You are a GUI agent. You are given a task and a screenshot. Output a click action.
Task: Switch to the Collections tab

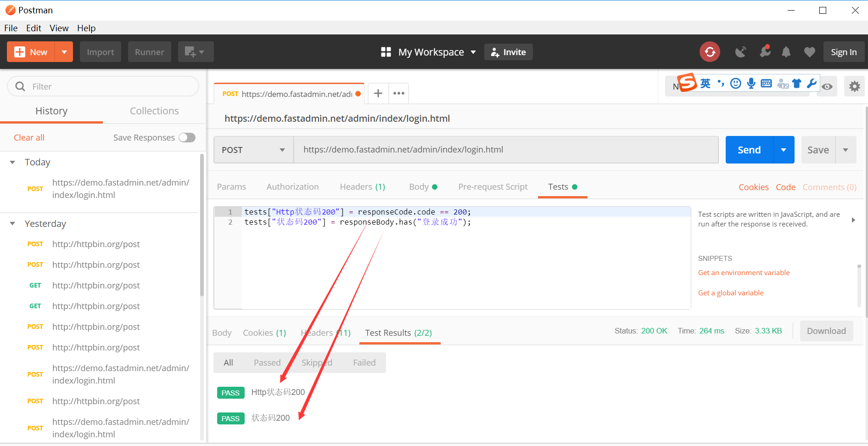pos(154,111)
